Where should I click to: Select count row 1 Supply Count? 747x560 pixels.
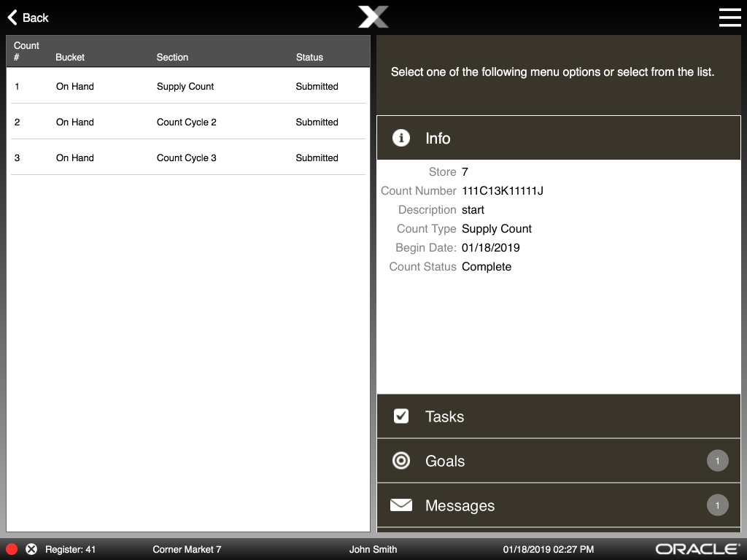188,86
